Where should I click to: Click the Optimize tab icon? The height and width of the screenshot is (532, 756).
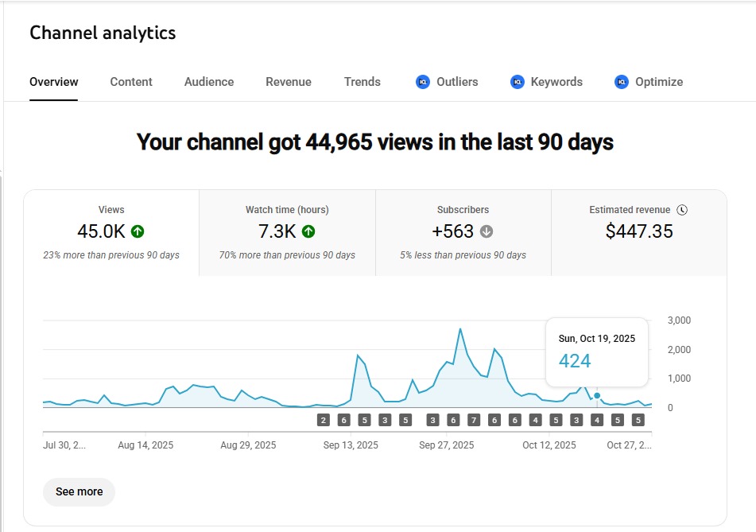622,82
